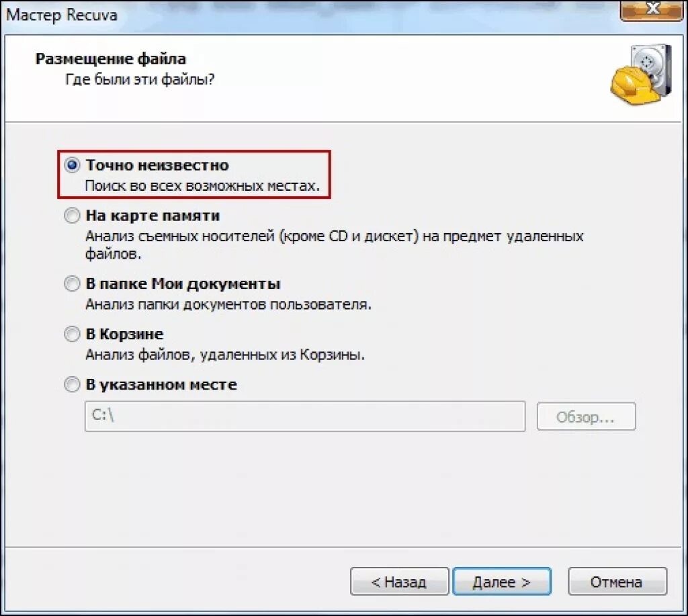Enable the 'В указанном месте' radio option
This screenshot has width=688, height=616.
[x=72, y=384]
